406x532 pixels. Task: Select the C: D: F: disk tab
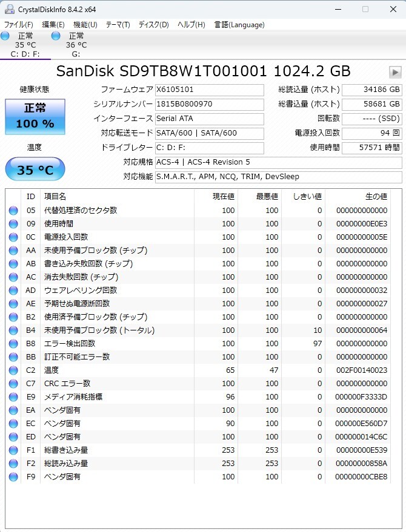click(x=25, y=45)
